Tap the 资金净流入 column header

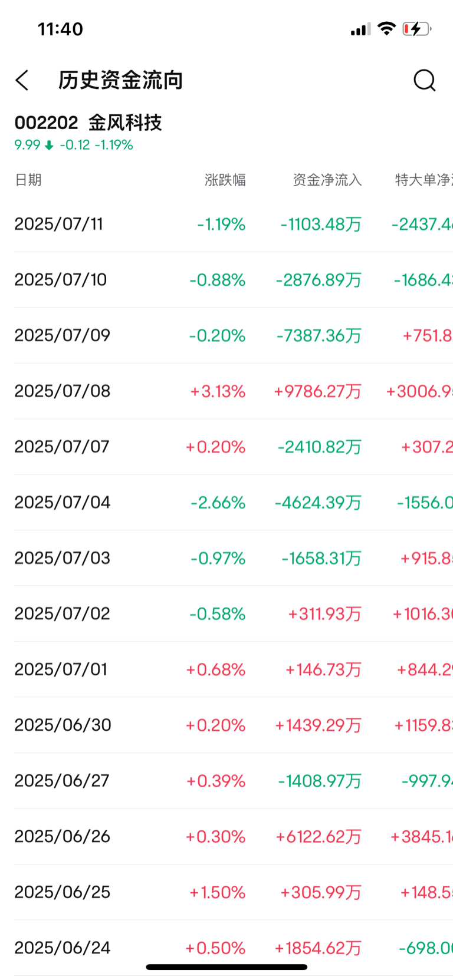[x=327, y=180]
